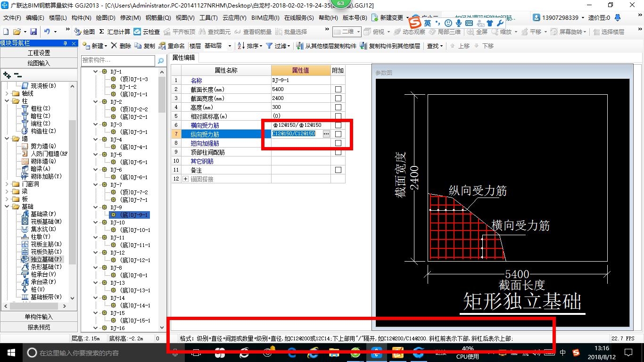Open the 工具(T) menu

(x=208, y=18)
